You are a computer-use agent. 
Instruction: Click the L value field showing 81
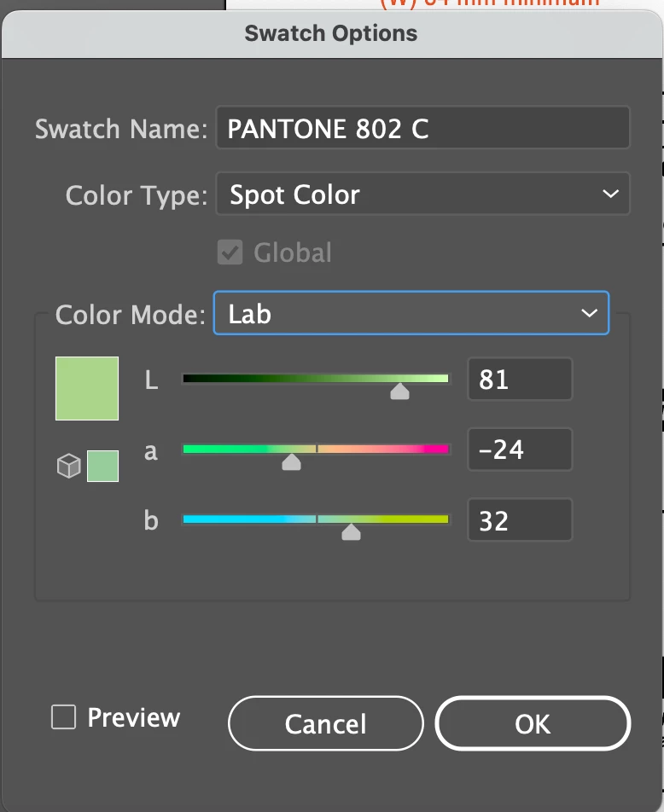point(520,379)
